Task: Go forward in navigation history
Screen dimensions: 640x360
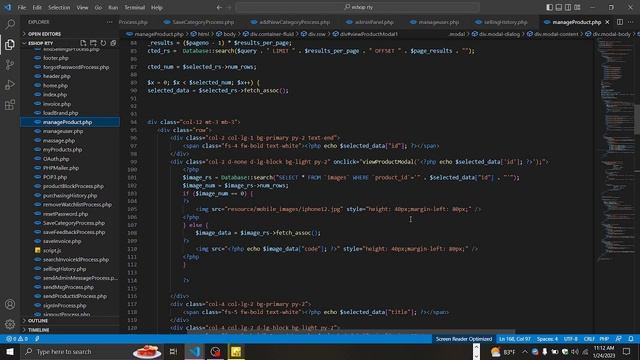Action: point(229,7)
